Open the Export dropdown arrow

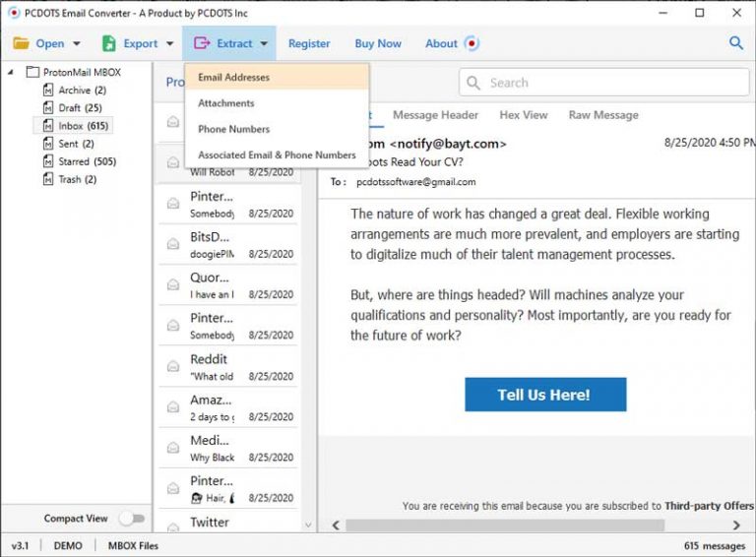(x=169, y=44)
